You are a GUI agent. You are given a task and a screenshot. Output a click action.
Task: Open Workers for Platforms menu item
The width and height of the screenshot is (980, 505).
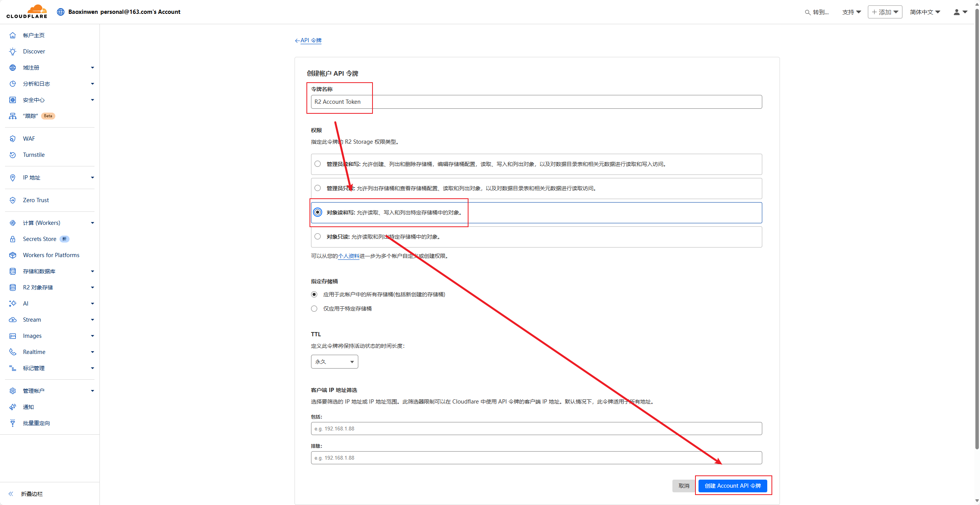(x=51, y=255)
